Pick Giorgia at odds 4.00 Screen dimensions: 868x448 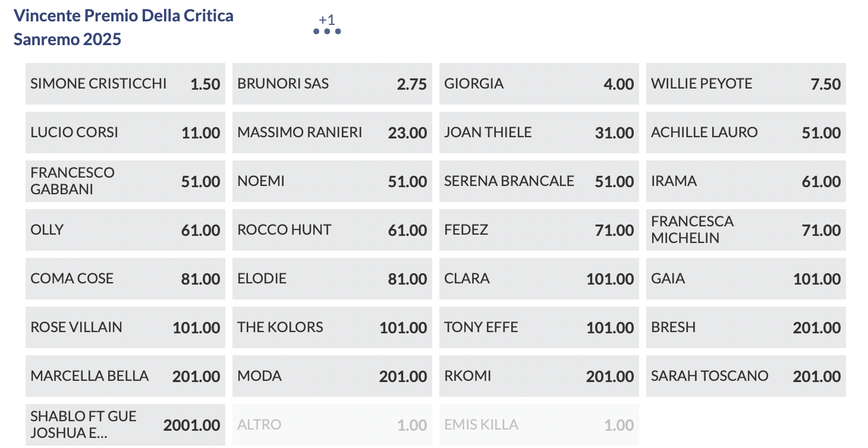[x=539, y=84]
